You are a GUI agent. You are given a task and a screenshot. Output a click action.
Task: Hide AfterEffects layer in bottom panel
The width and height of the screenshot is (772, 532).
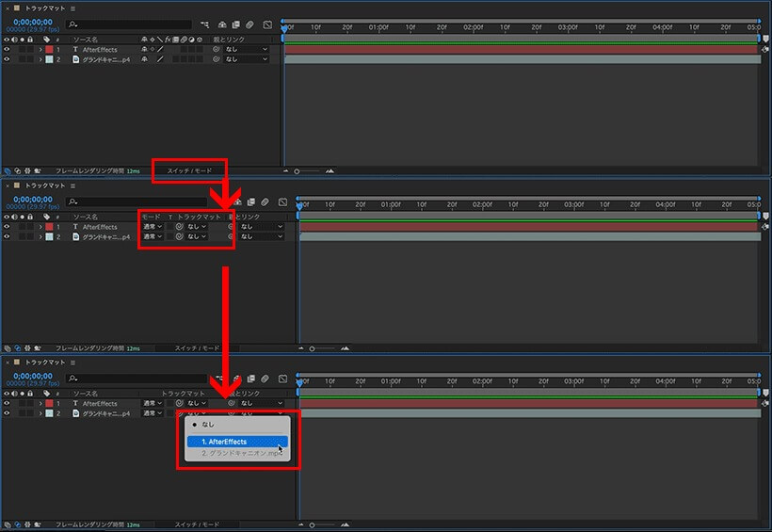pos(7,403)
